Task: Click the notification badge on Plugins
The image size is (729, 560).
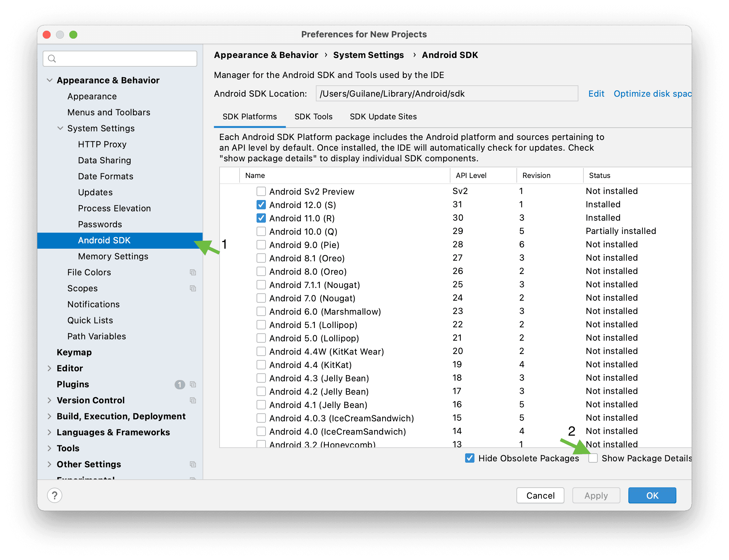Action: 180,384
